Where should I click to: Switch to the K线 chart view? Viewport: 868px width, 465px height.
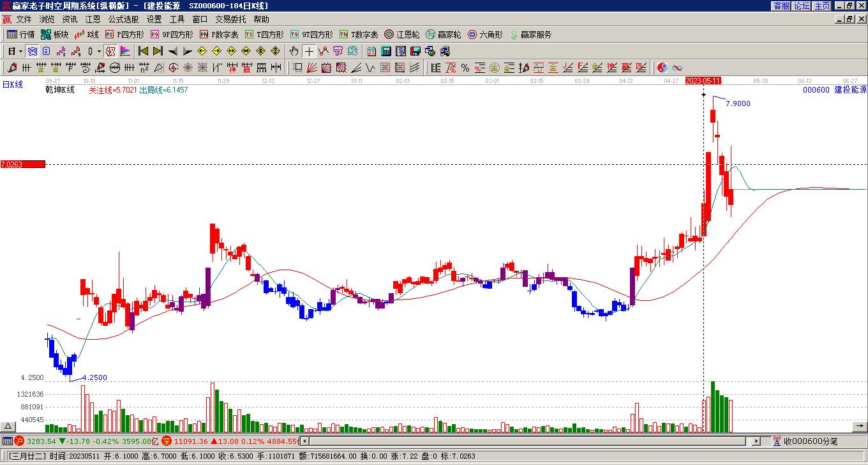point(86,34)
